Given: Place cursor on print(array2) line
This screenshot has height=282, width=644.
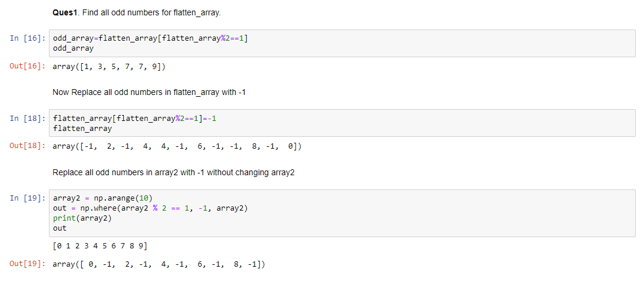Looking at the screenshot, I should click(x=82, y=218).
